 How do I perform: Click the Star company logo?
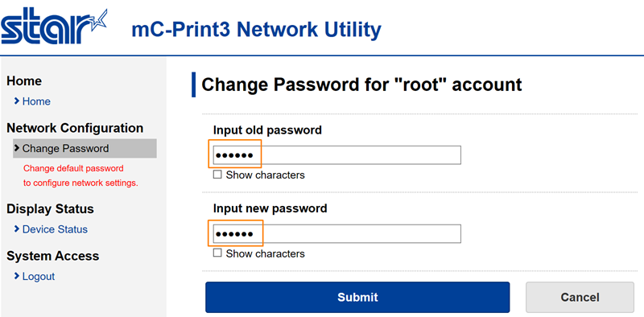coord(54,26)
